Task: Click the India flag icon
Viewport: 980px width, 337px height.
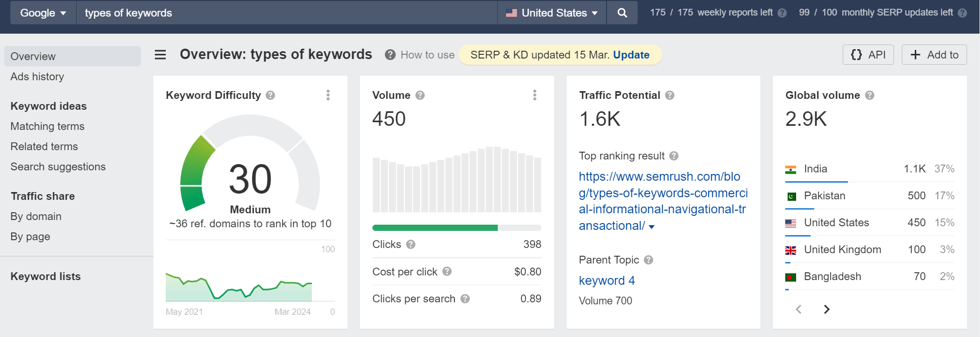Action: pyautogui.click(x=791, y=169)
